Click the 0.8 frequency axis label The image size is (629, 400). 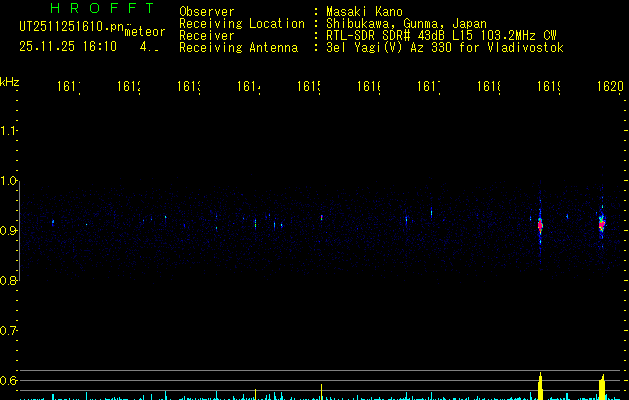(8, 281)
